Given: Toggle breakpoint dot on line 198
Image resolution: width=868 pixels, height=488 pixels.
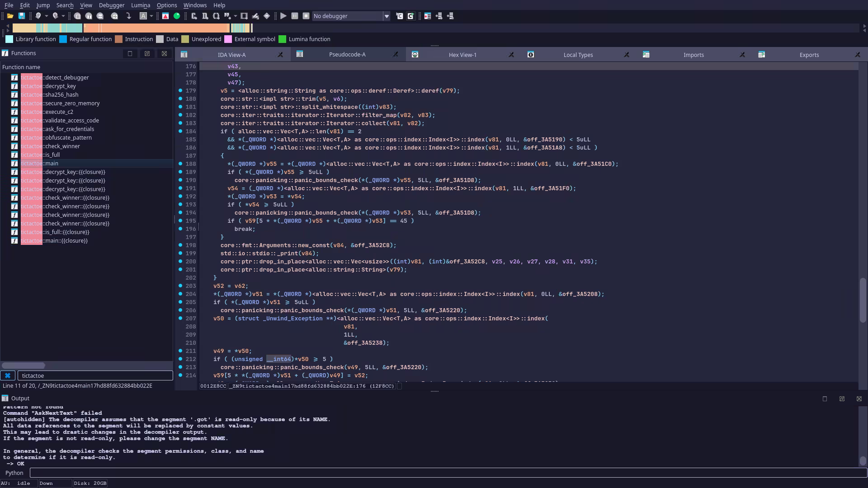Looking at the screenshot, I should pos(180,245).
